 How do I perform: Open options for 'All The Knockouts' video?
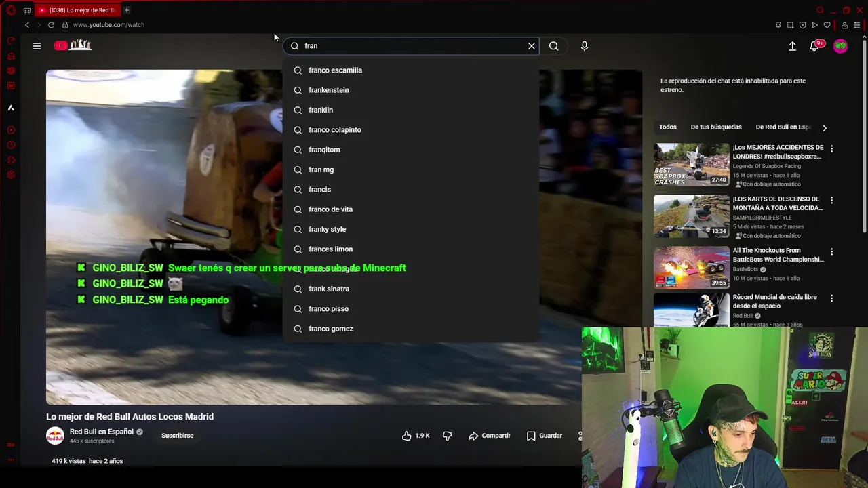click(x=832, y=251)
